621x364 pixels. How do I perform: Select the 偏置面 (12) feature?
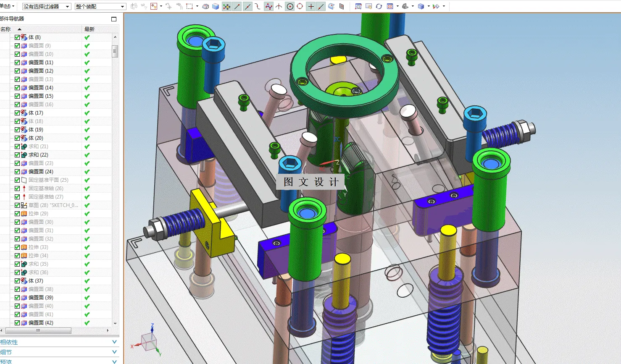(x=41, y=71)
